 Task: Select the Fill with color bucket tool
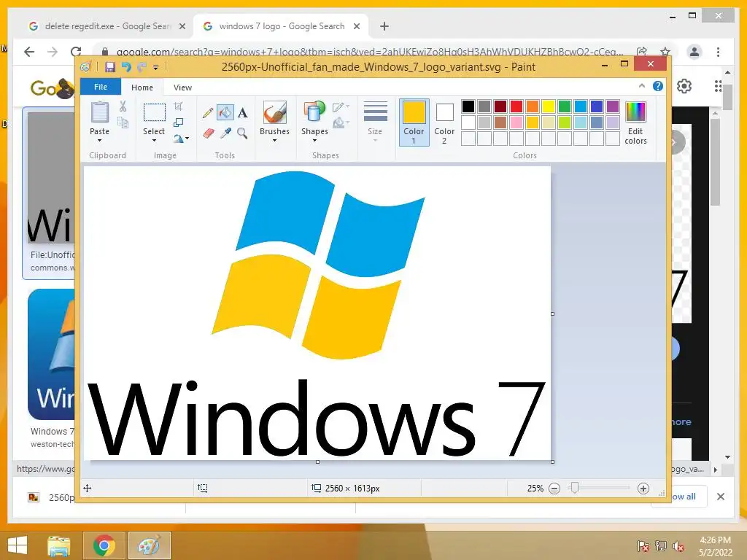pyautogui.click(x=225, y=112)
